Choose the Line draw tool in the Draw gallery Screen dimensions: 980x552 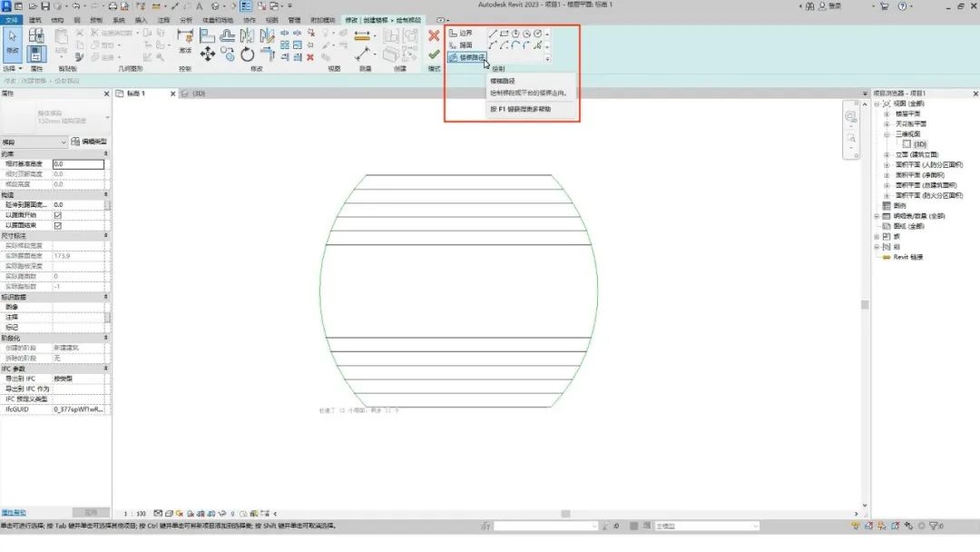(493, 34)
